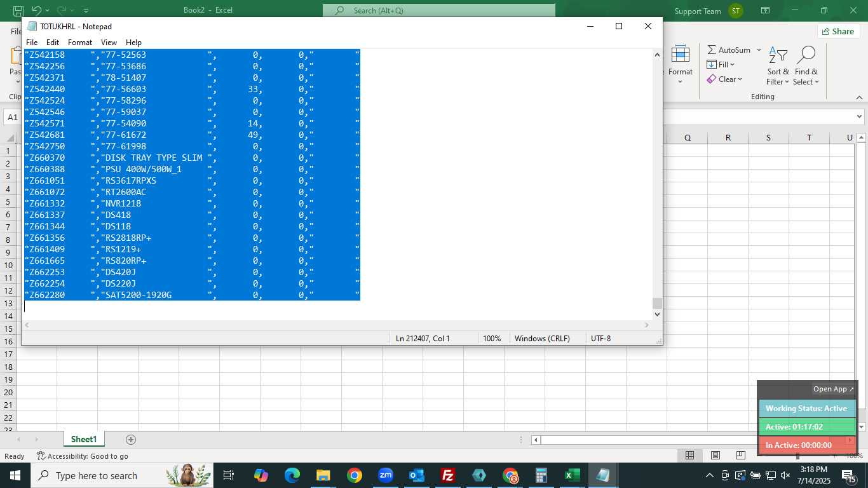Click the Excel Search box
This screenshot has height=488, width=868.
[439, 10]
